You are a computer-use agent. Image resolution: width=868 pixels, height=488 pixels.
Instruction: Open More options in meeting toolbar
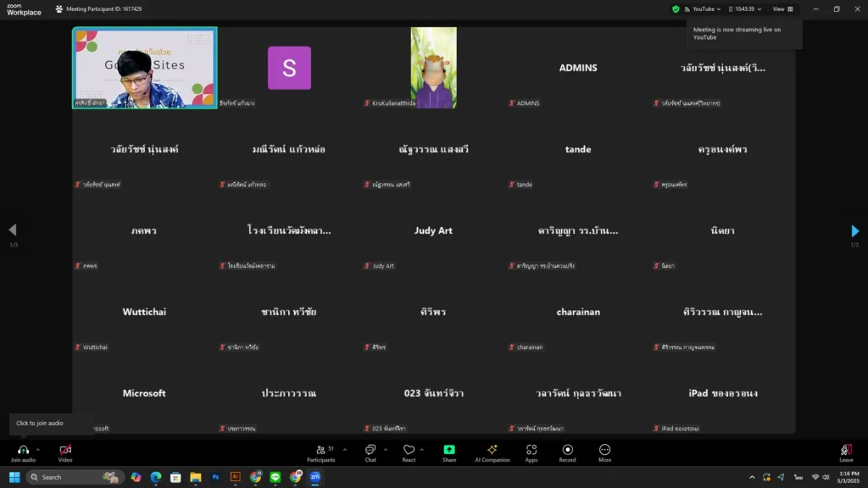click(604, 452)
